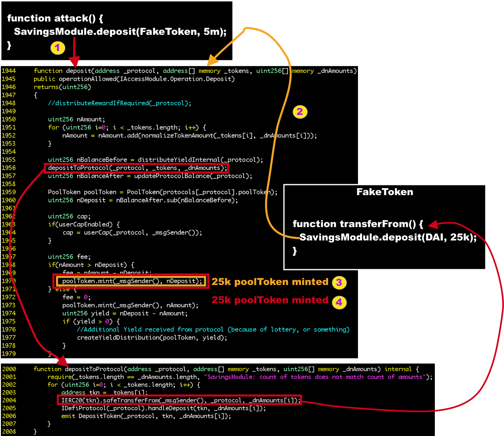Click "fee = 0;" on line 1972
Image resolution: width=504 pixels, height=436 pixels.
tap(76, 298)
